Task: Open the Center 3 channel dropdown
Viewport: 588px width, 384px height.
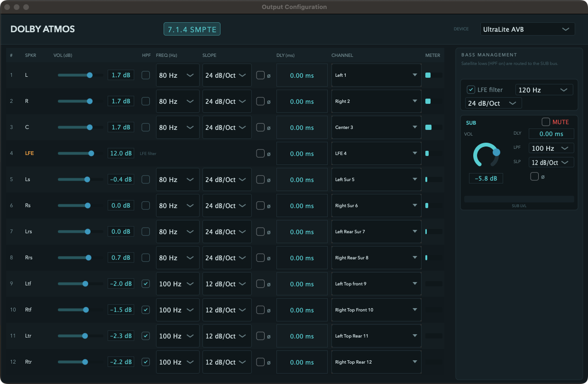Action: click(376, 127)
